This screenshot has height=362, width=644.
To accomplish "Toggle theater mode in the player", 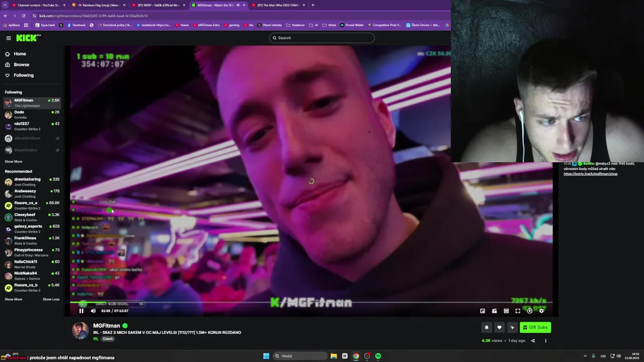I will click(x=506, y=311).
